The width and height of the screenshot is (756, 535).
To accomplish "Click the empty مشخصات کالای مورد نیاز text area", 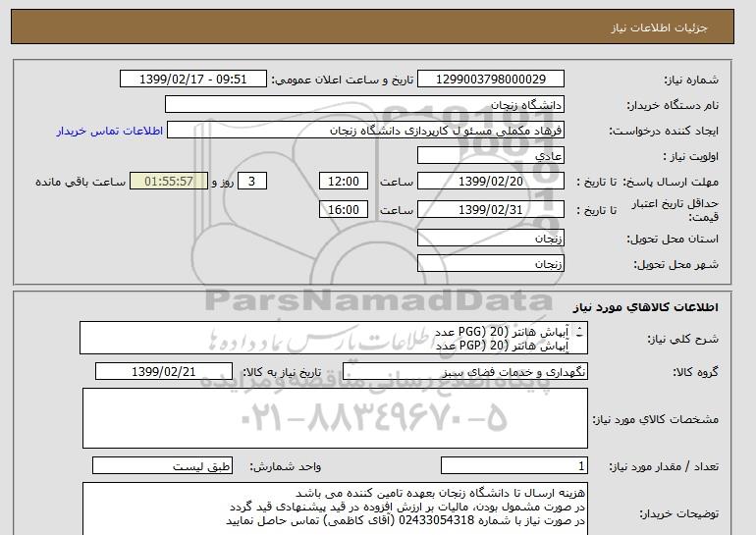I will (x=335, y=418).
